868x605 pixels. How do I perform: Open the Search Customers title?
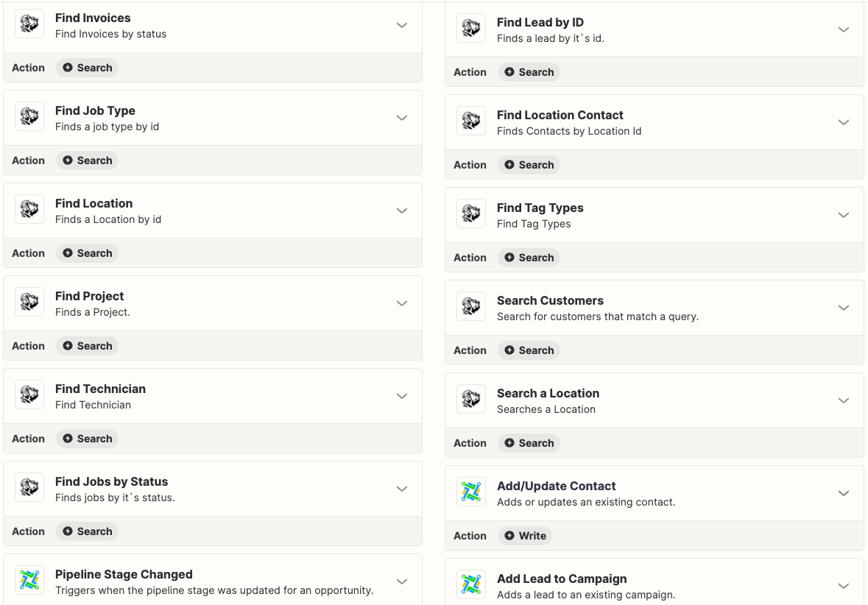tap(550, 300)
